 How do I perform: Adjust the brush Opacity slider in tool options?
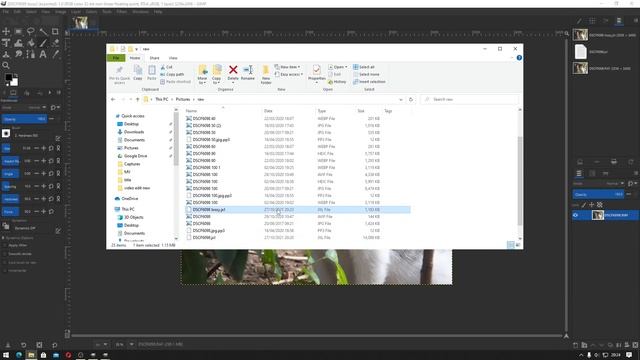24,119
